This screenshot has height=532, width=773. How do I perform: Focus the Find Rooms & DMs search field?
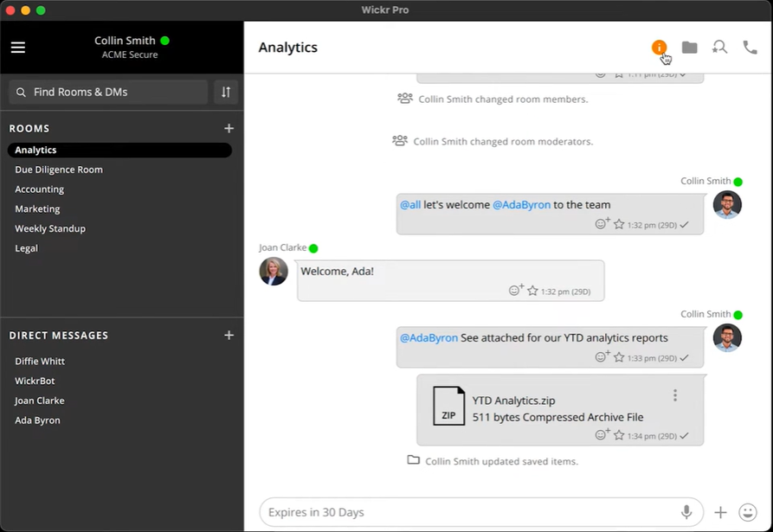108,92
